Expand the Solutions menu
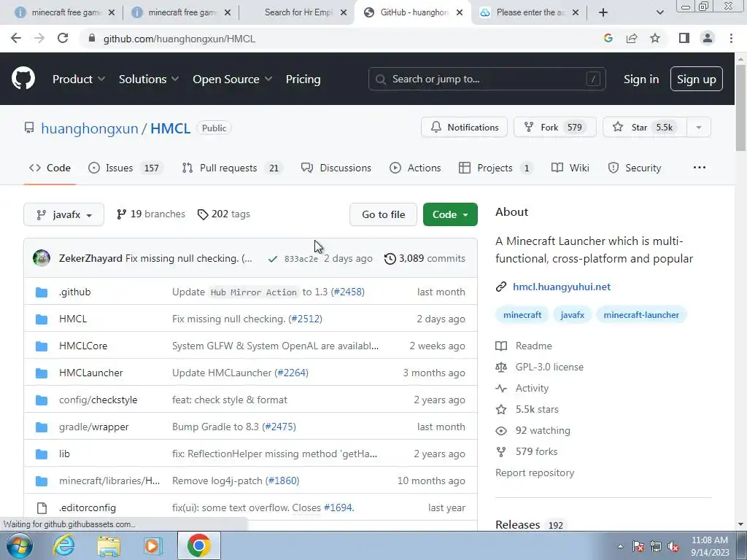Screen dimensions: 747x560 click(x=149, y=79)
